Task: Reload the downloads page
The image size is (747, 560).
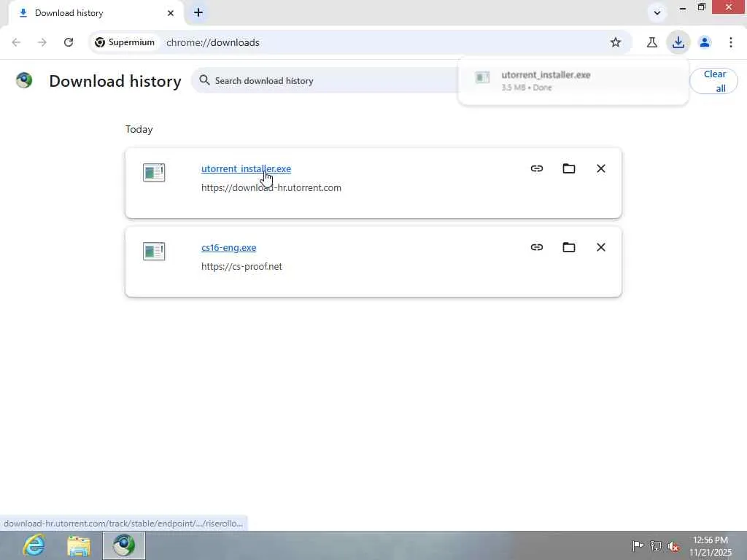Action: (x=69, y=42)
